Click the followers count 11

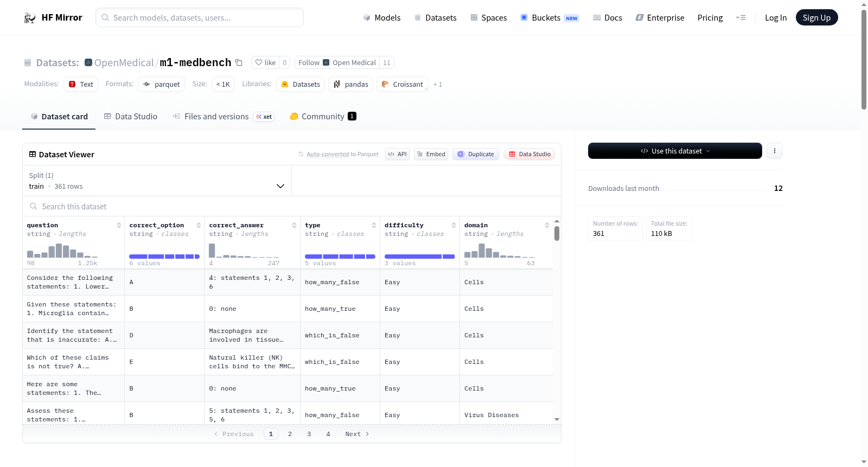[387, 62]
